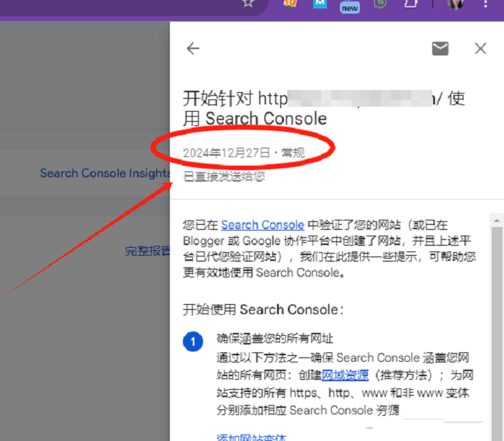The image size is (504, 441).
Task: Open the 网域资源 link
Action: tap(345, 375)
